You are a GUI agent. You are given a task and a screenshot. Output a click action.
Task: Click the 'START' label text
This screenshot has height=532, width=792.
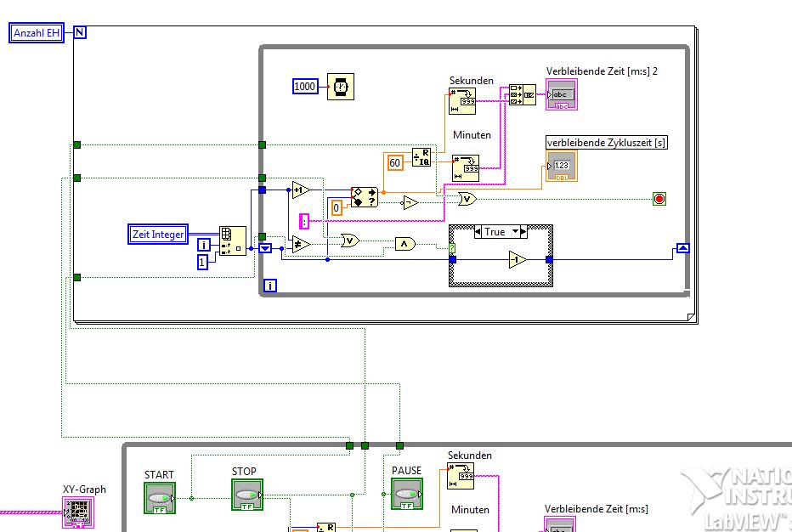tap(159, 475)
